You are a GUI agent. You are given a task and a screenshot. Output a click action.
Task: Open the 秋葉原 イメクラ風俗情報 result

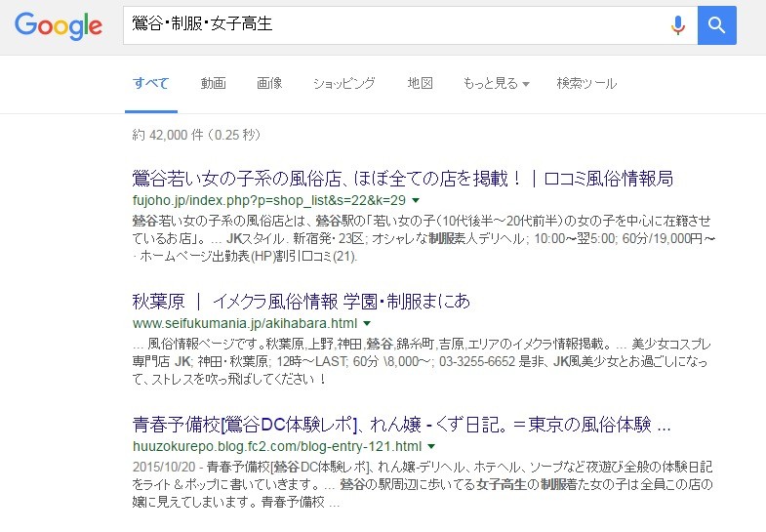point(301,302)
